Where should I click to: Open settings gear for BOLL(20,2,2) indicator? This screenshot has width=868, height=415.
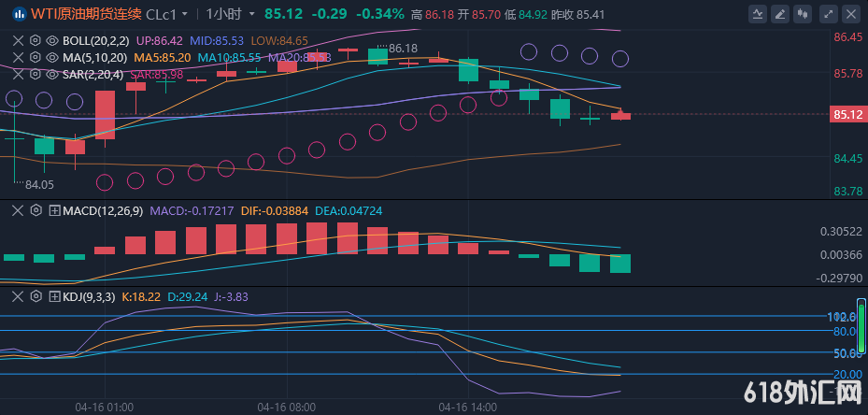tap(36, 41)
